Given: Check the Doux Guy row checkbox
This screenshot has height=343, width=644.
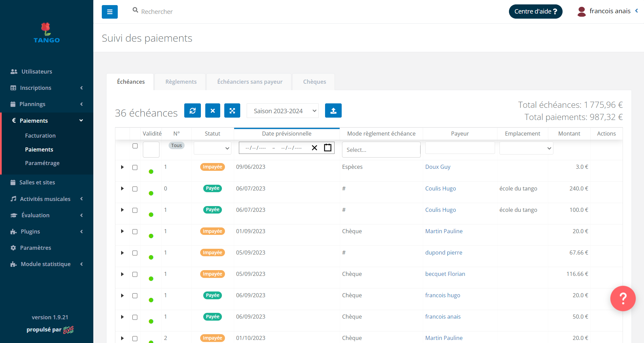Looking at the screenshot, I should (135, 167).
